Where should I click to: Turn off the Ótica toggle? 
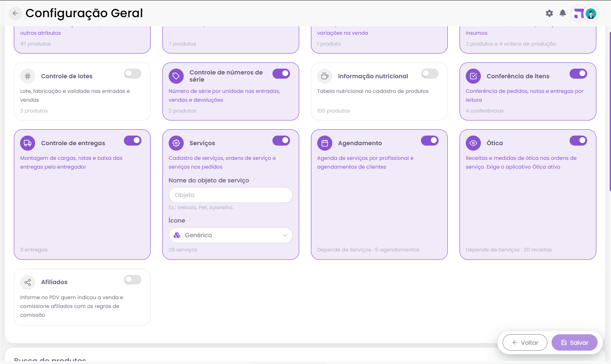pyautogui.click(x=578, y=141)
